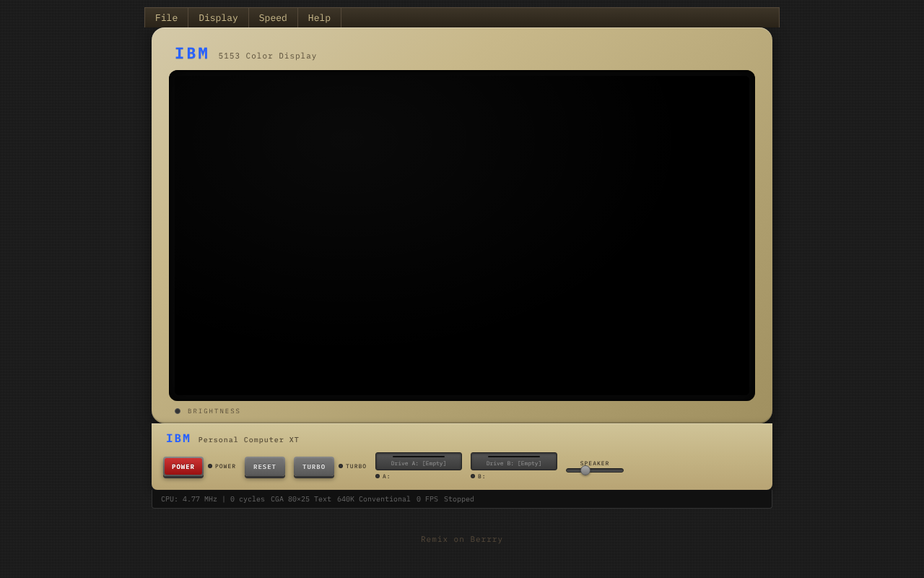Image resolution: width=924 pixels, height=578 pixels.
Task: Click the IBM logo on the monitor bezel
Action: coord(191,52)
